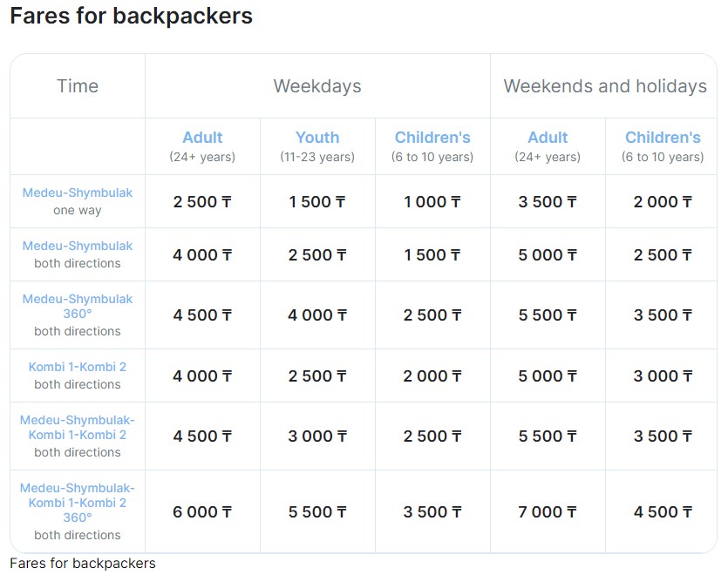728x575 pixels.
Task: Select the Time column header
Action: coord(78,86)
